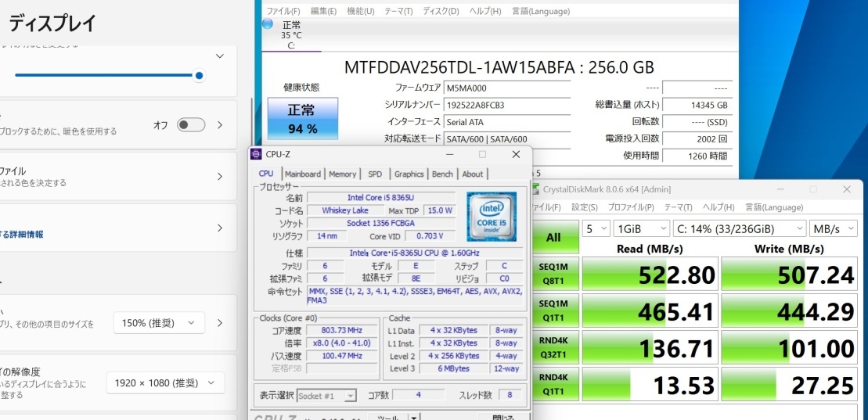Open ファイル(F) menu in CrystalDiskInfo
Image resolution: width=868 pixels, height=420 pixels.
point(283,11)
